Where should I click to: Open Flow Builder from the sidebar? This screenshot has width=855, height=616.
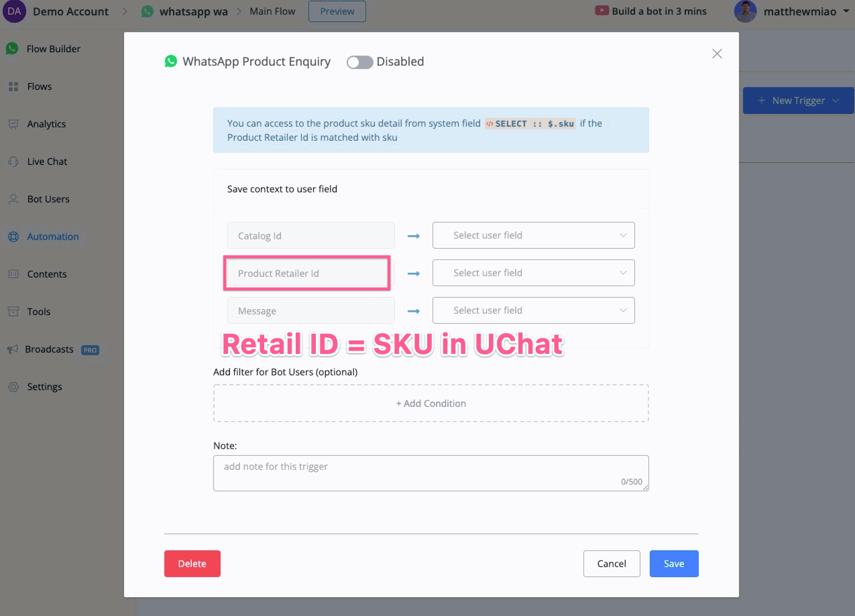pos(54,49)
